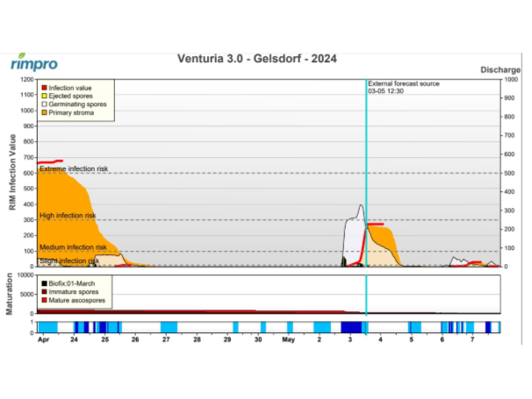Click the dark red Immature spores swatch
Screen dimensions: 532x399
44,292
